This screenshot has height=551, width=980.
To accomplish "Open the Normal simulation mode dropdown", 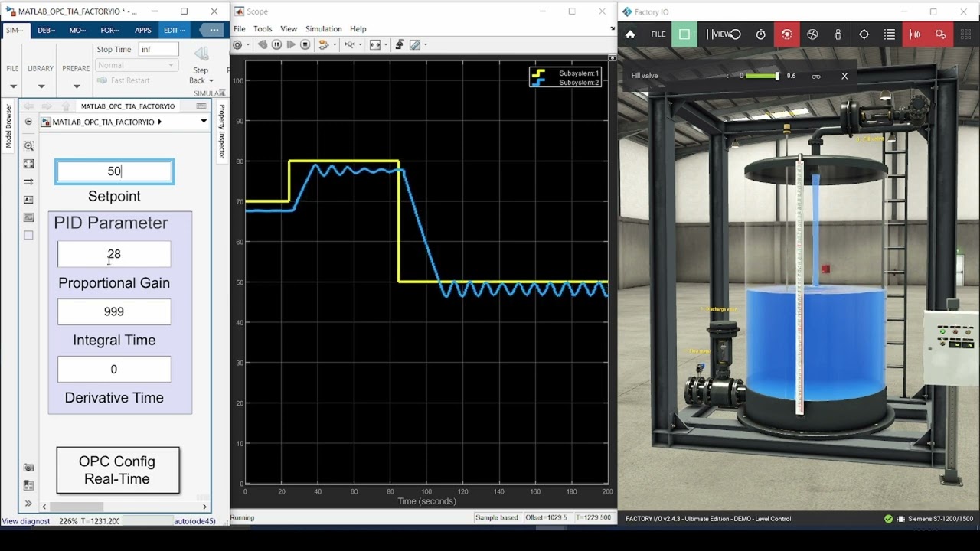I will tap(138, 65).
